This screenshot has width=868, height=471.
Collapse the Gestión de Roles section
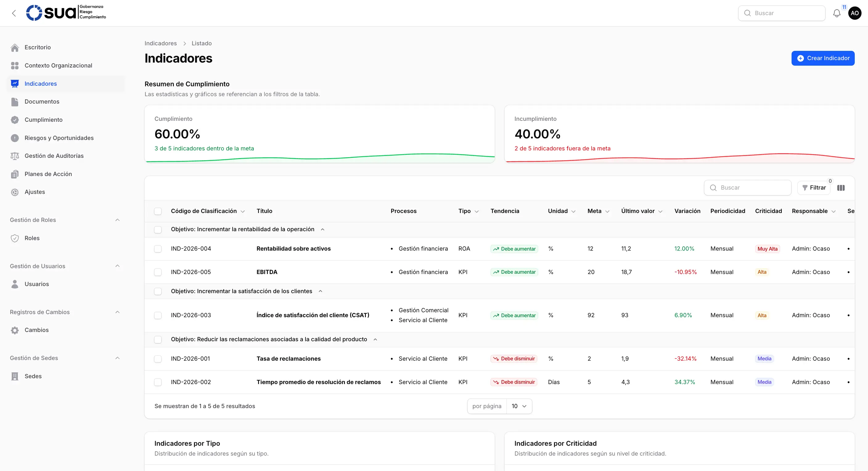coord(117,220)
